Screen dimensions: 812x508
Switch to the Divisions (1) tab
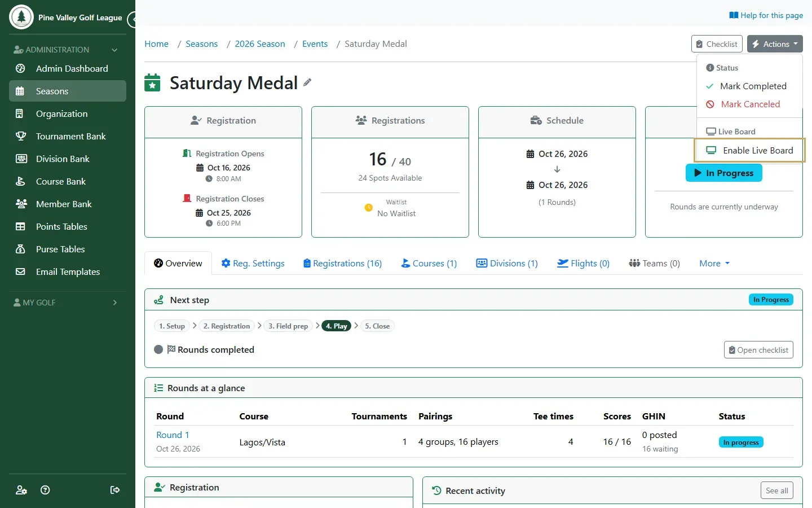(x=507, y=264)
